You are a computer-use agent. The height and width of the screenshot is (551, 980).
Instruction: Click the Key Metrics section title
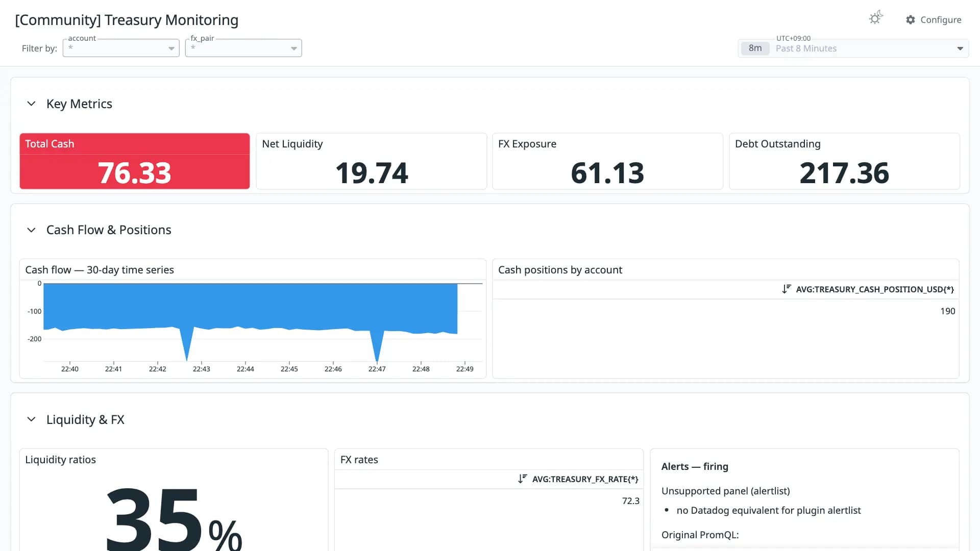79,104
